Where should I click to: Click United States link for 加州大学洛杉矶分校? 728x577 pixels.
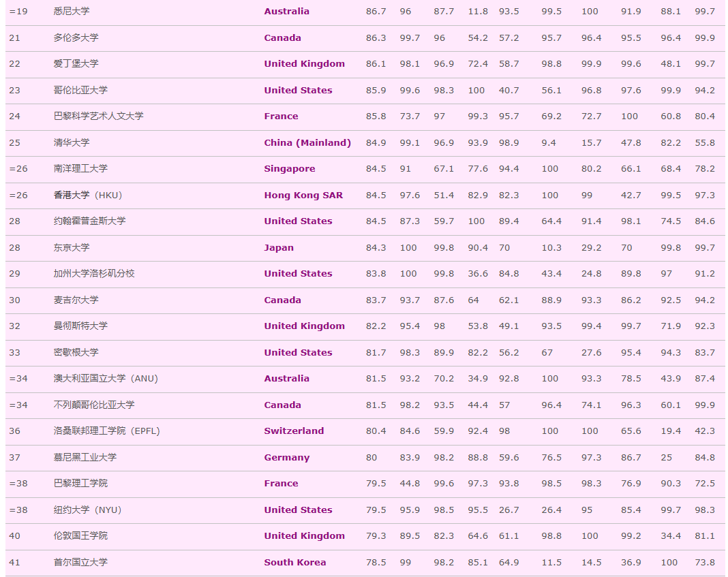coord(298,274)
